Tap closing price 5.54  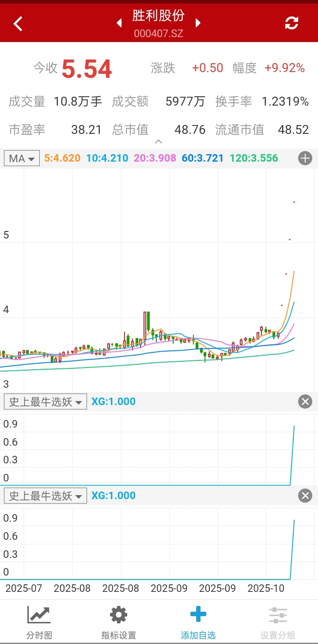coord(87,69)
